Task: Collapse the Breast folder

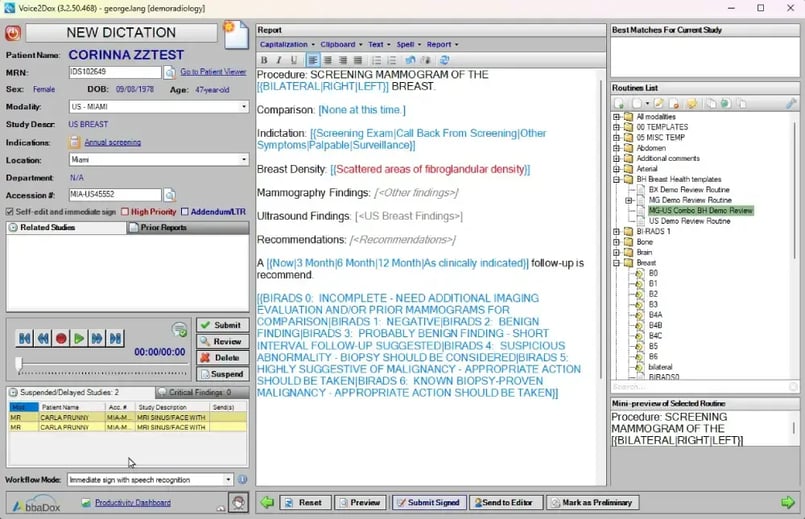Action: pyautogui.click(x=617, y=263)
